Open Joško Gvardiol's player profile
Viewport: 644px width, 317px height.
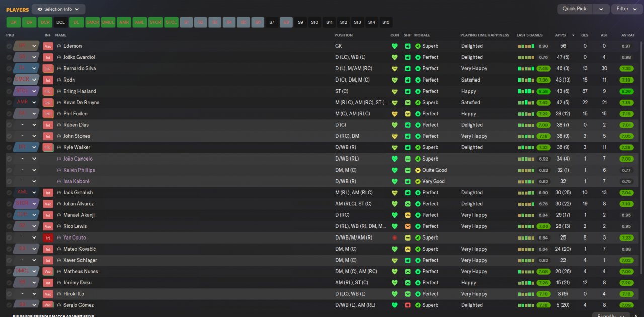pos(79,57)
